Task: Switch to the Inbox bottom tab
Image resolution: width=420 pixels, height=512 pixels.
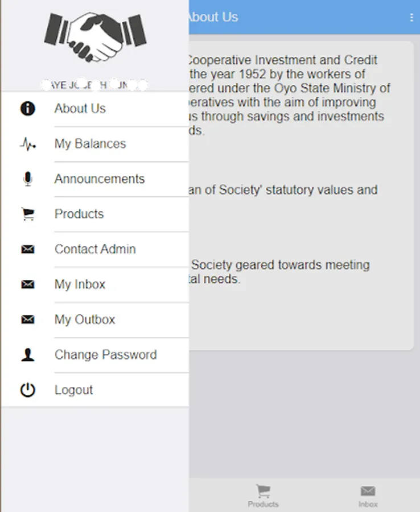Action: [368, 496]
